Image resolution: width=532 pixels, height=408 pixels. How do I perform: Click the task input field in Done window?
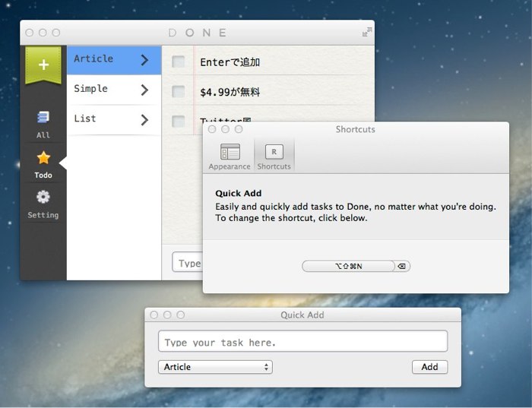[x=188, y=263]
